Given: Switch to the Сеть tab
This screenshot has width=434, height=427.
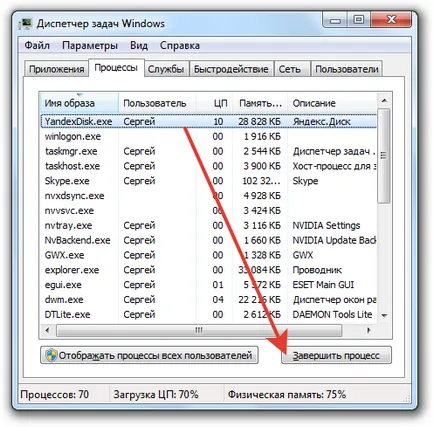Looking at the screenshot, I should pyautogui.click(x=291, y=69).
